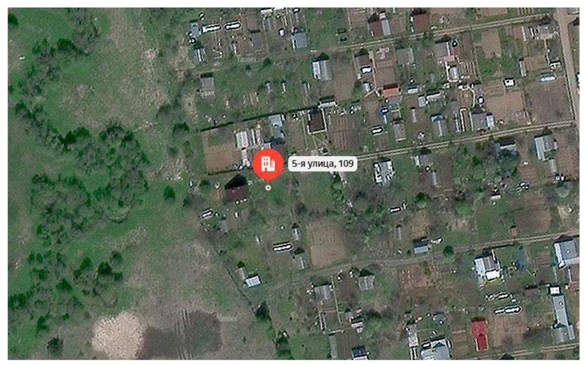Click the red-roofed building at bottom right
The width and height of the screenshot is (588, 366).
(480, 335)
